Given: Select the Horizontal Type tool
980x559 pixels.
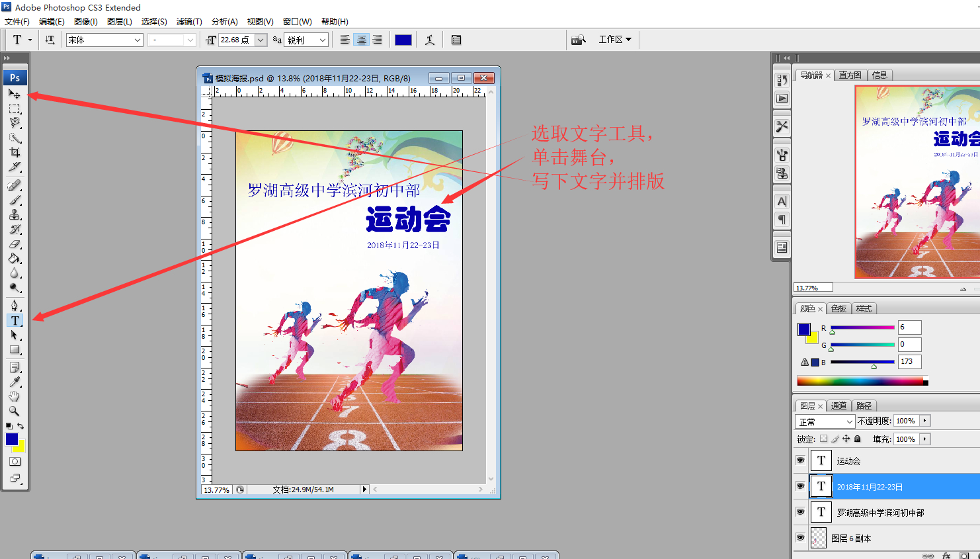Looking at the screenshot, I should 15,320.
